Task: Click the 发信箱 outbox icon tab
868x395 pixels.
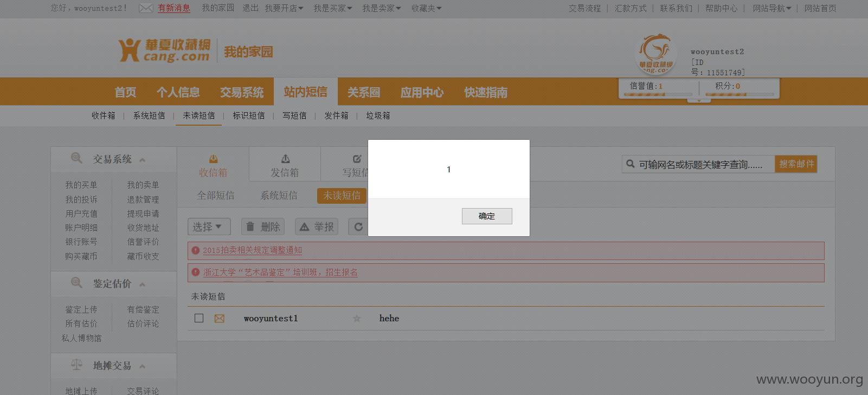Action: tap(285, 165)
